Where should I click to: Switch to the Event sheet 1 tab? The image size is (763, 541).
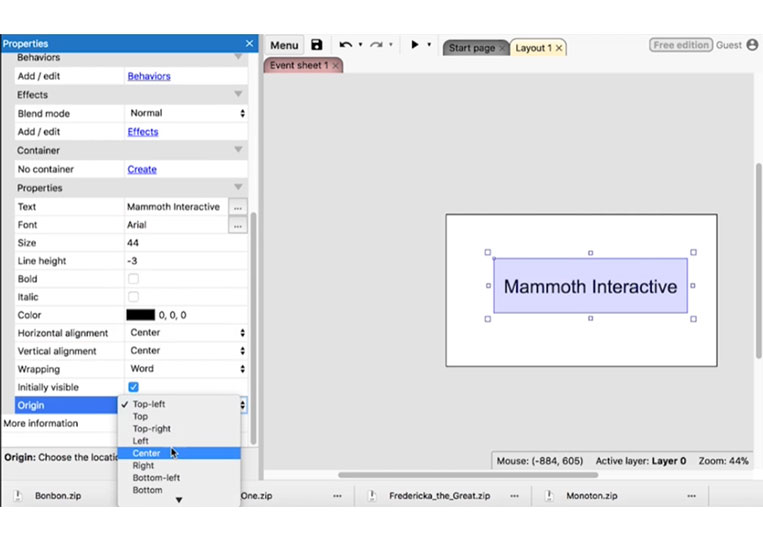299,65
